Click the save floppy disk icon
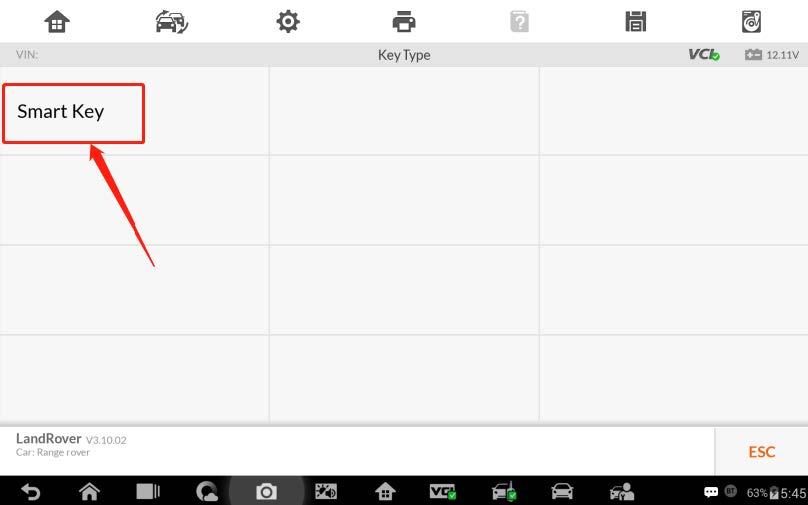This screenshot has width=808, height=505. coord(635,22)
